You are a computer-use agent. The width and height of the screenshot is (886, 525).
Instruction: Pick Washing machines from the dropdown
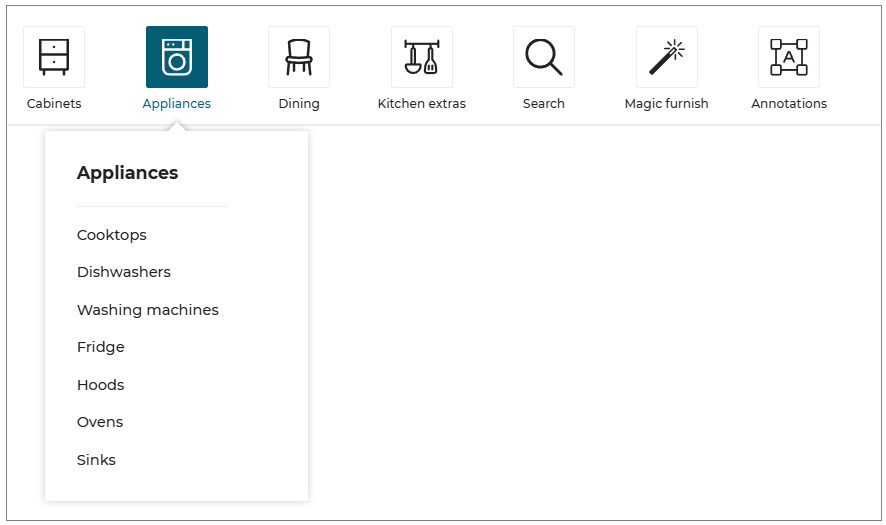148,310
